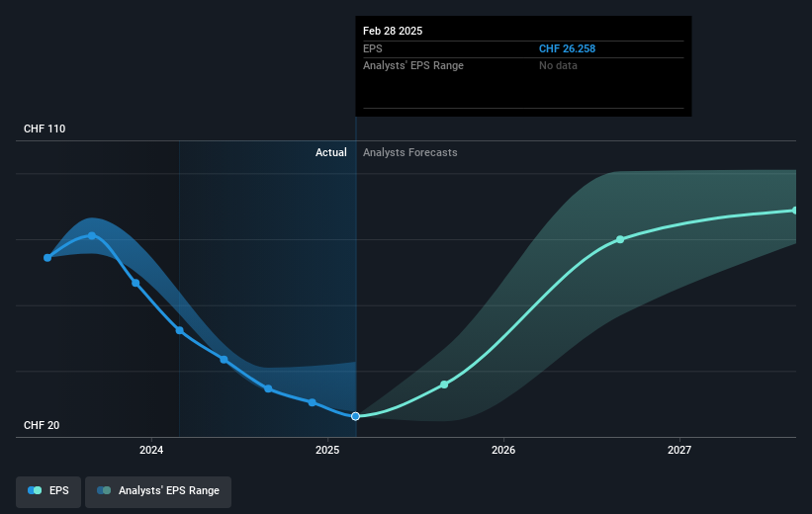
Task: Click the 2027 x-axis label
Action: click(x=678, y=450)
